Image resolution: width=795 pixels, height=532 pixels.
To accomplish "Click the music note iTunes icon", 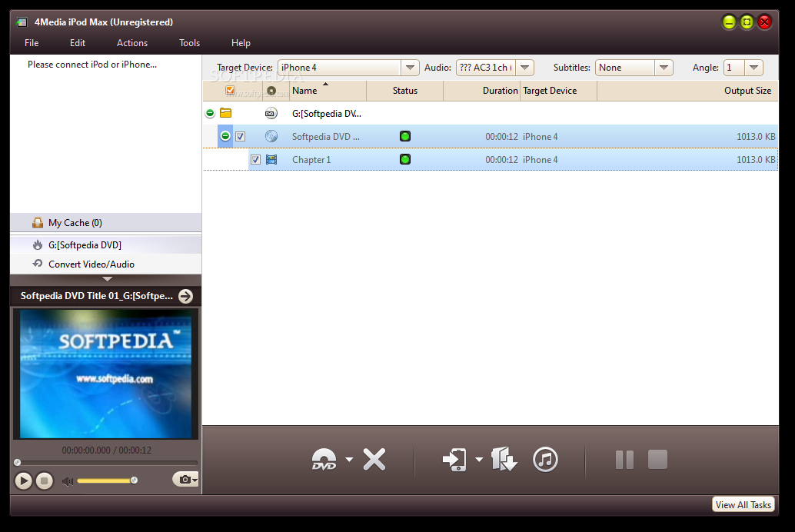I will tap(545, 460).
